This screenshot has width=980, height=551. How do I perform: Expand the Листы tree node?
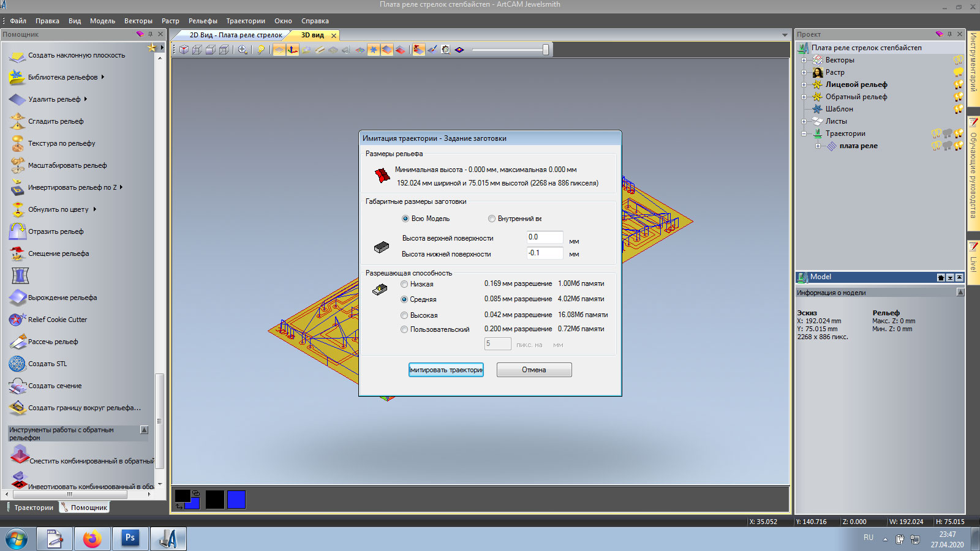804,121
